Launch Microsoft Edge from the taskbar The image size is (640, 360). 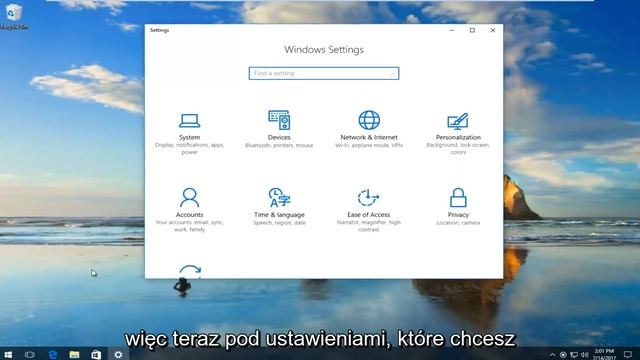(53, 355)
